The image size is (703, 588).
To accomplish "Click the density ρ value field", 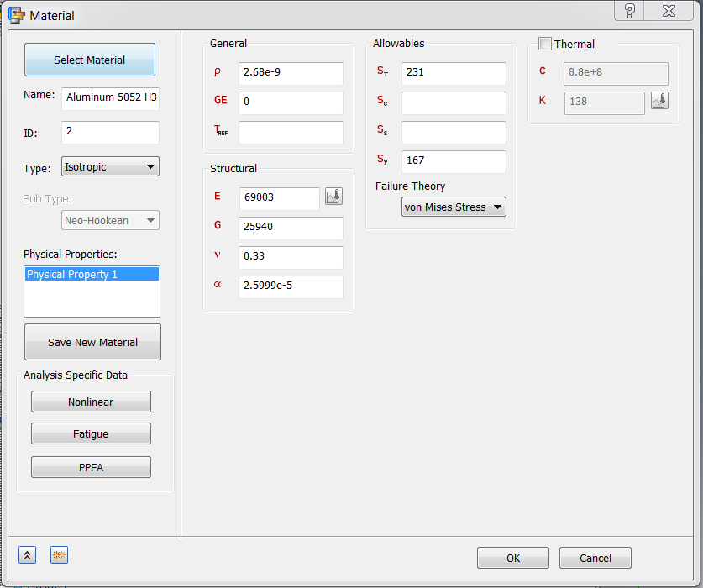I will 291,74.
